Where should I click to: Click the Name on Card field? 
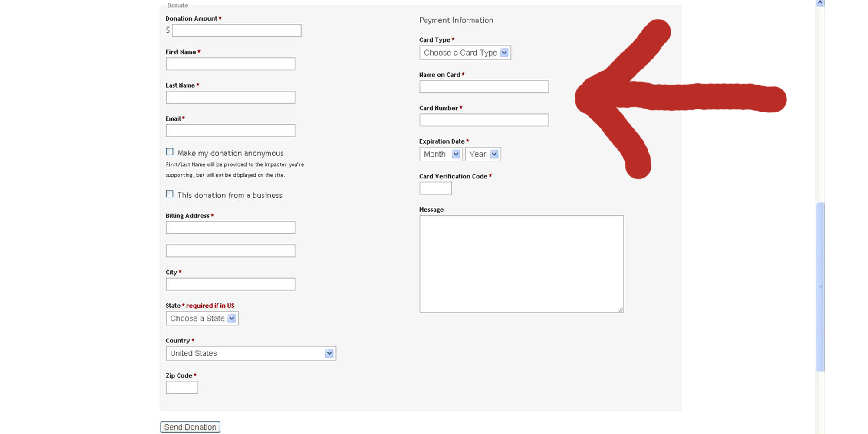point(484,87)
